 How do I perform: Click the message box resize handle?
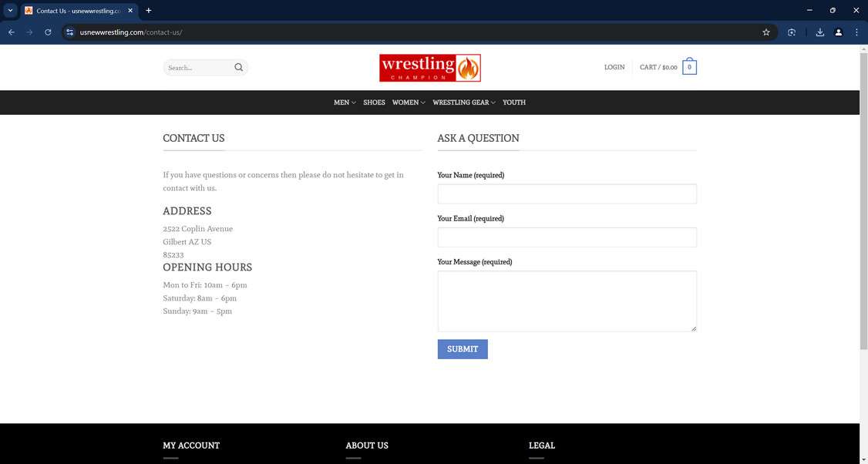coord(694,329)
